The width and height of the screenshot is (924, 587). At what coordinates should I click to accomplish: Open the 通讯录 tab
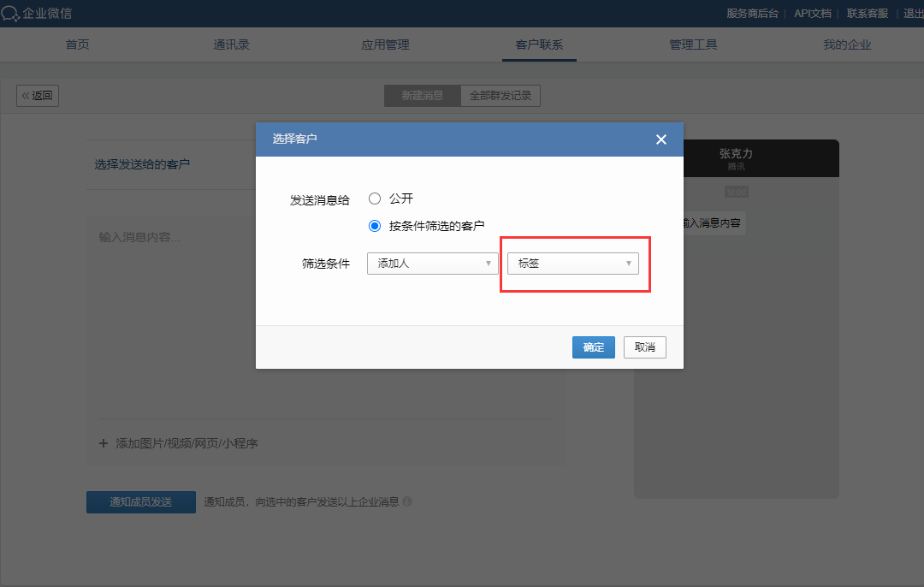[x=231, y=44]
